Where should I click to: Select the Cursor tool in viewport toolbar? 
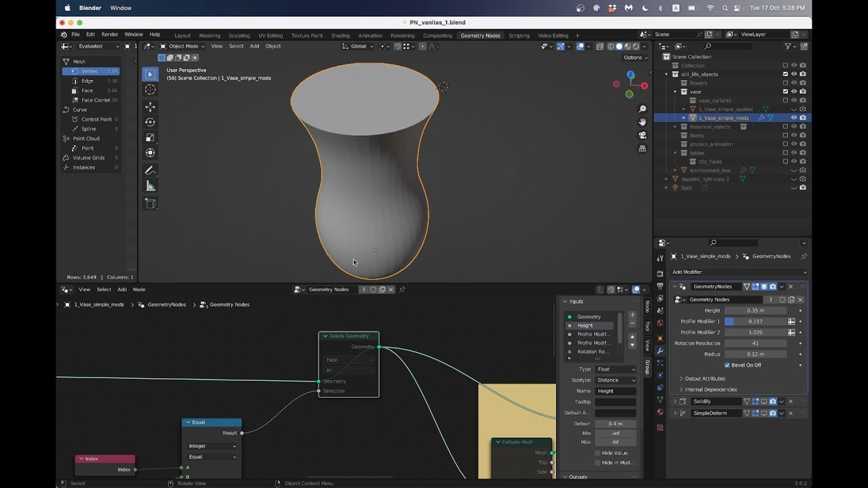(x=151, y=89)
